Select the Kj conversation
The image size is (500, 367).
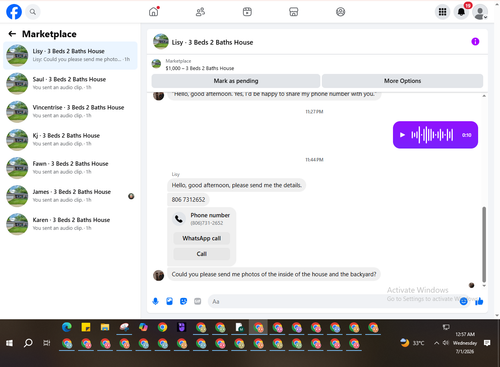pos(70,140)
